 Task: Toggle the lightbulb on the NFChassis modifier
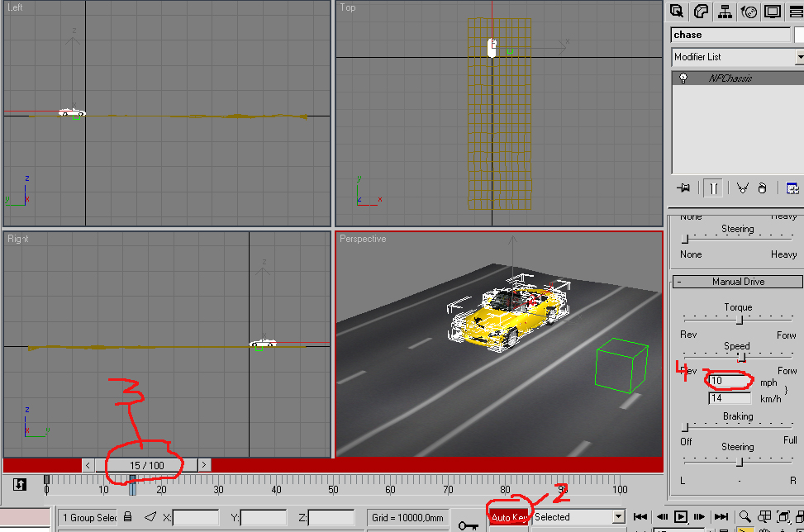point(683,78)
